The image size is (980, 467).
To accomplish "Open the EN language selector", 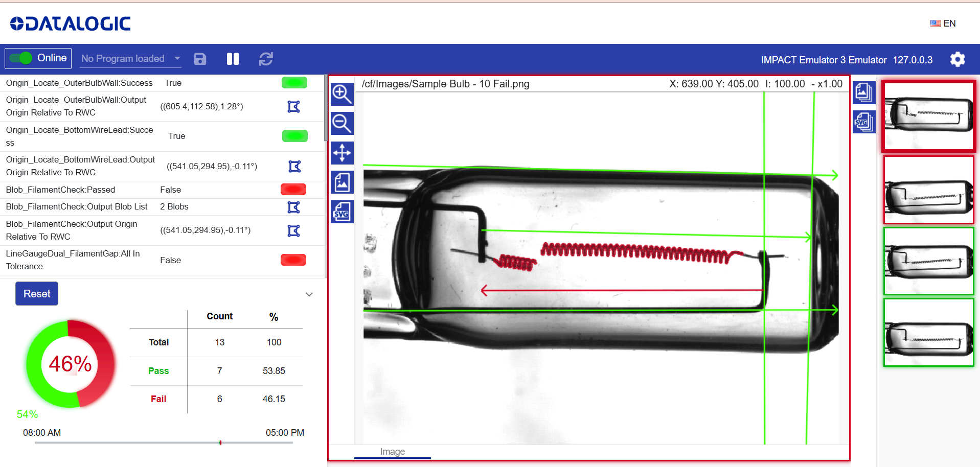I will (943, 24).
